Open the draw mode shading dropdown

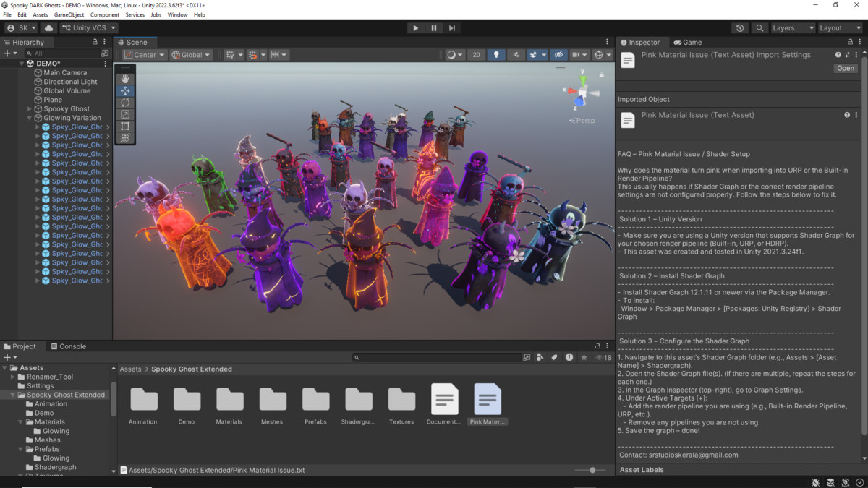(455, 55)
